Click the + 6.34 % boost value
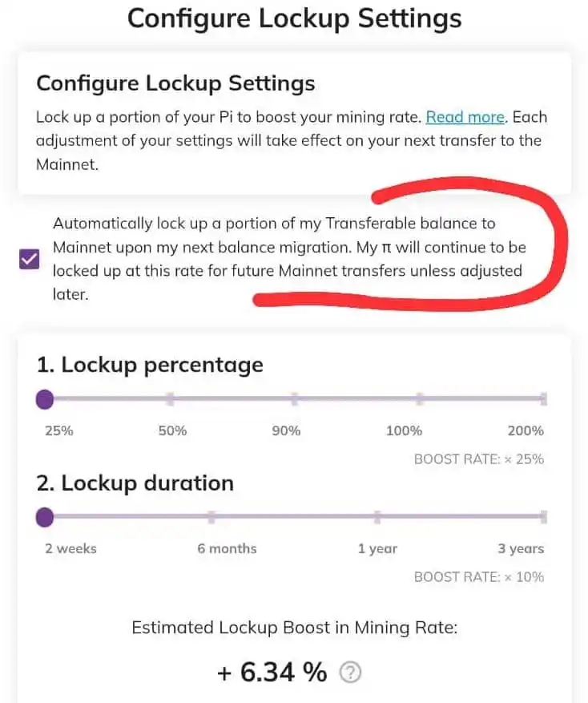 pyautogui.click(x=272, y=672)
